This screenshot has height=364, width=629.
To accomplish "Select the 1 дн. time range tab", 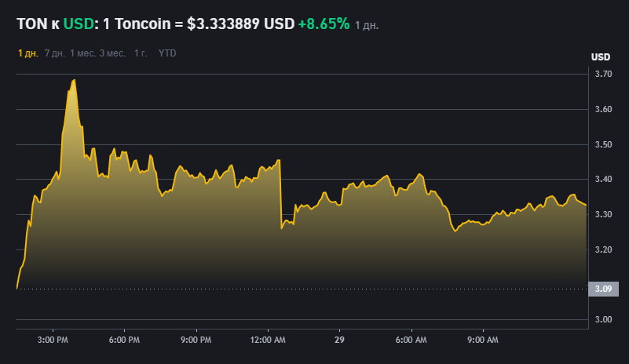I will coord(28,53).
